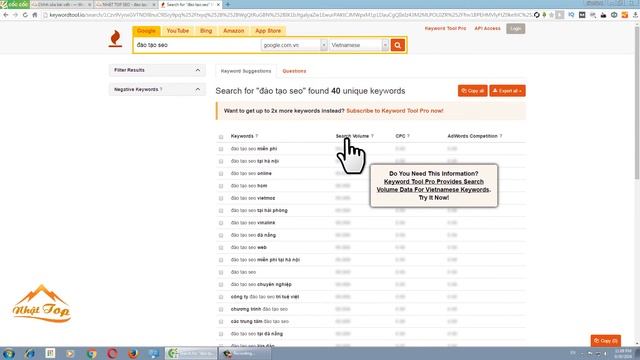Check the box for "đào tạo seo vietmoz"

(x=221, y=198)
